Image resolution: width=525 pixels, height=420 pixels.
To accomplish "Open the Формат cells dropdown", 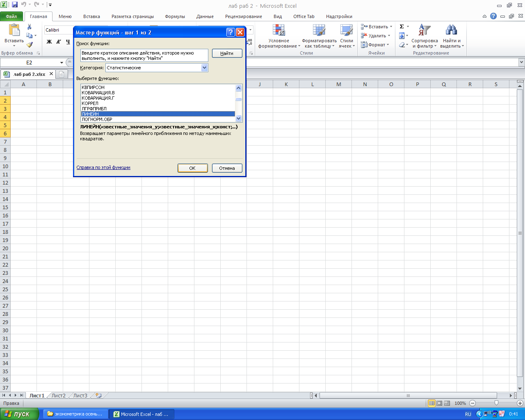I will [375, 45].
